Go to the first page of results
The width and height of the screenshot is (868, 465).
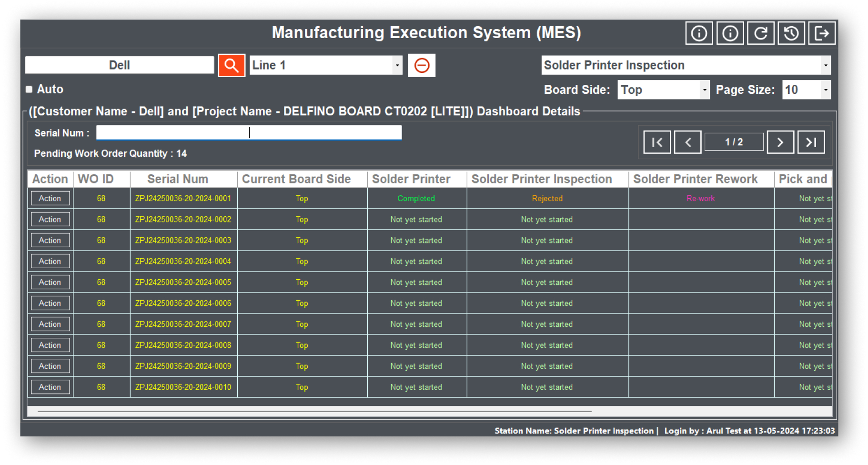657,142
